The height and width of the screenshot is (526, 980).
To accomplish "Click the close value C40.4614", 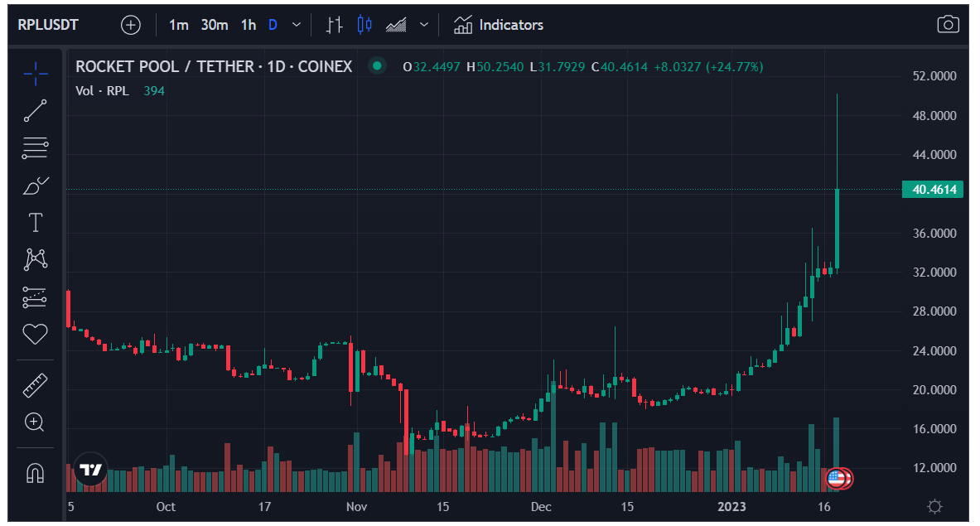I will coord(620,67).
